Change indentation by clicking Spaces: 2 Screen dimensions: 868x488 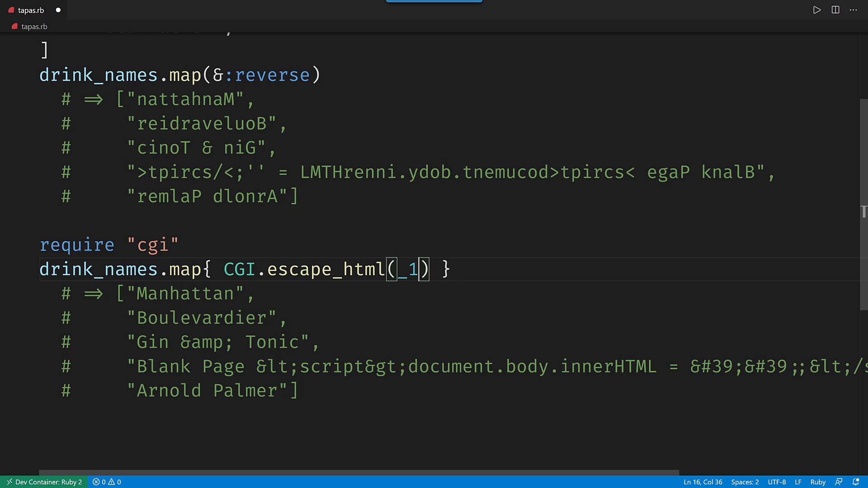tap(745, 482)
